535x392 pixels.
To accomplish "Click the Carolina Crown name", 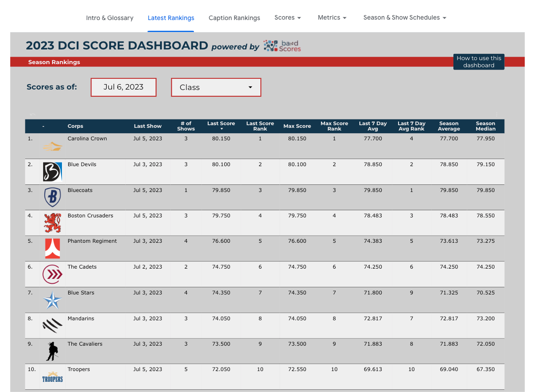I will click(87, 139).
